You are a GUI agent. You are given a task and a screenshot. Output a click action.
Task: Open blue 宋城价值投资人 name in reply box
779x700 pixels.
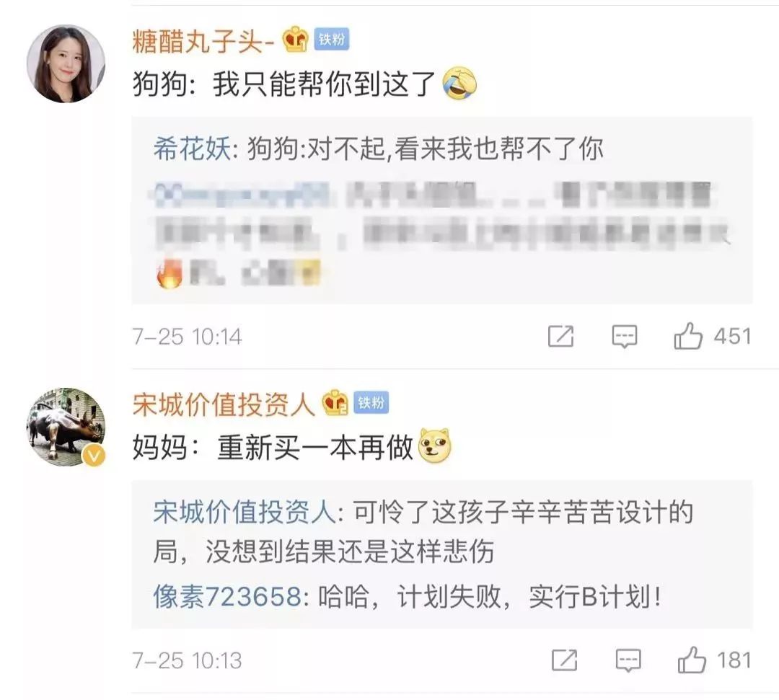(245, 512)
